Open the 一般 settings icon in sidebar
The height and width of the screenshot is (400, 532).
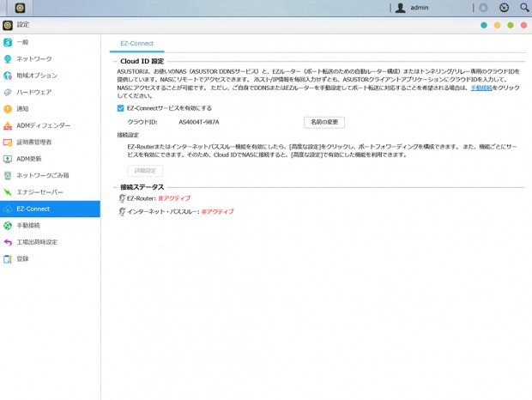[8, 42]
